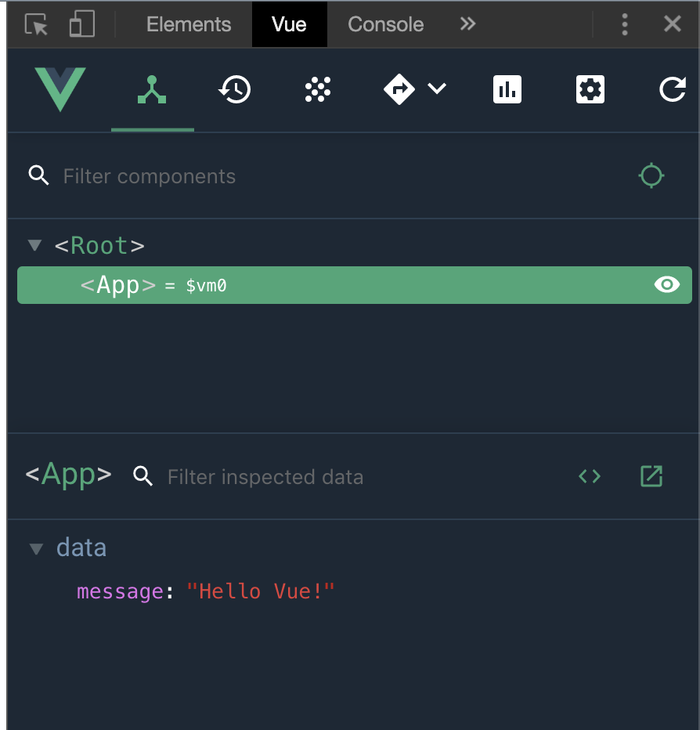
Task: Open Vue devtools Settings
Action: point(590,90)
